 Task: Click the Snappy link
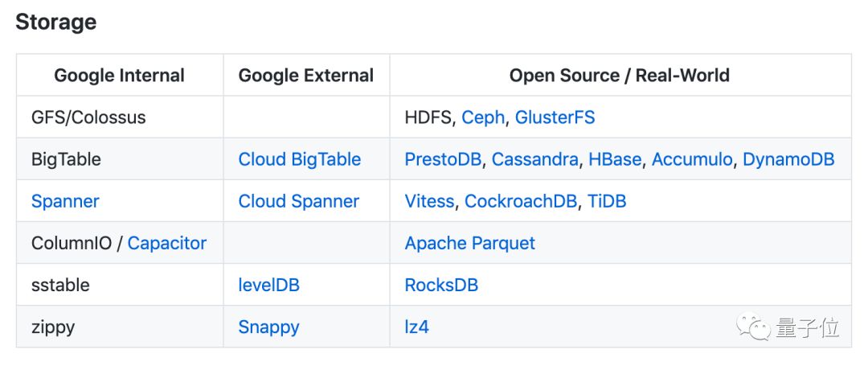click(268, 327)
